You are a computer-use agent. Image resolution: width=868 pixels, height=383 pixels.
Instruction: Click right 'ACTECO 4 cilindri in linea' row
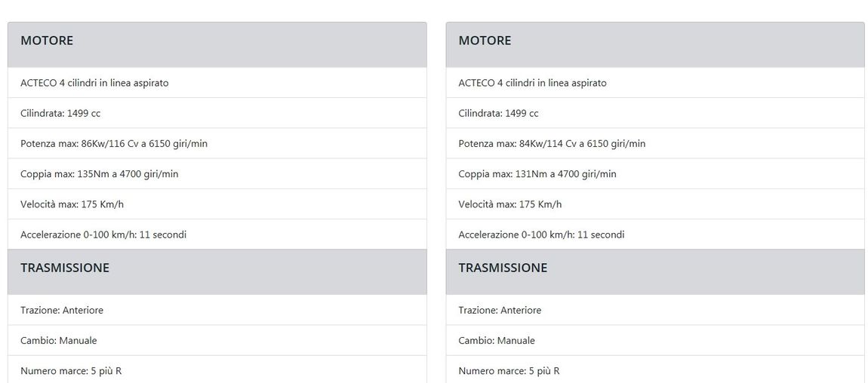pyautogui.click(x=655, y=83)
